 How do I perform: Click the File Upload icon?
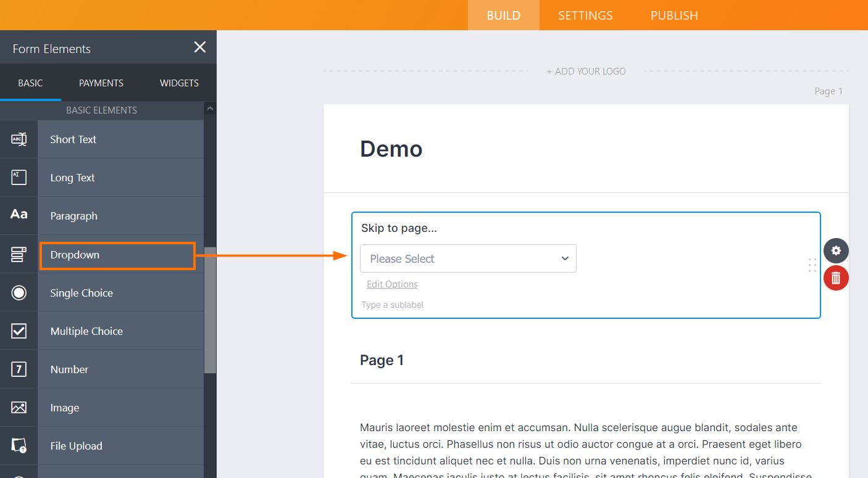tap(19, 445)
